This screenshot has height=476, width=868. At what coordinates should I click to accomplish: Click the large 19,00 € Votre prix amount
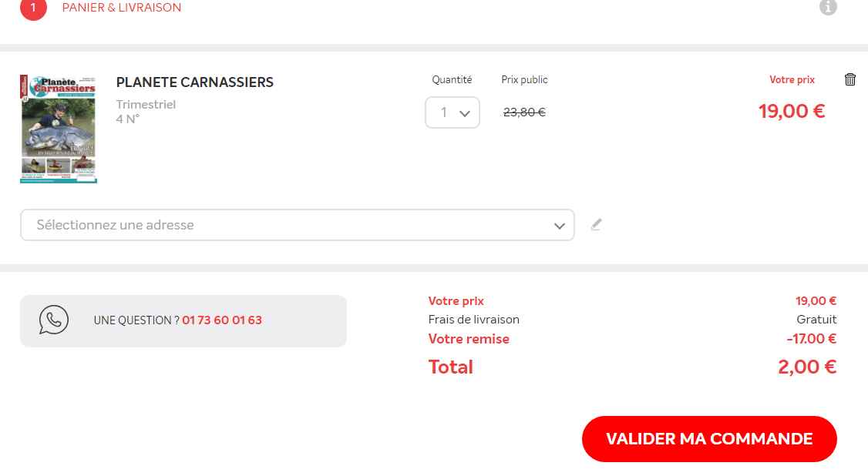792,111
